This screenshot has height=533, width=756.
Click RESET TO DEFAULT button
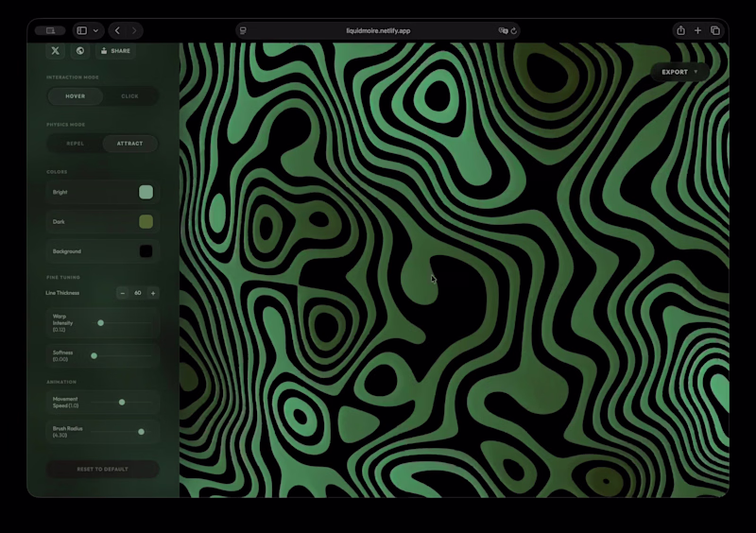pyautogui.click(x=102, y=469)
